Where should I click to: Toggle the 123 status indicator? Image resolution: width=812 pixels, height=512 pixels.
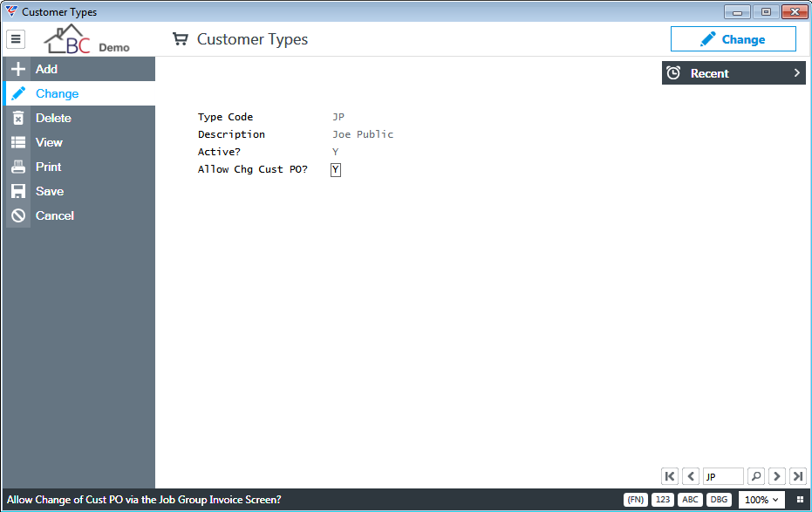click(663, 500)
